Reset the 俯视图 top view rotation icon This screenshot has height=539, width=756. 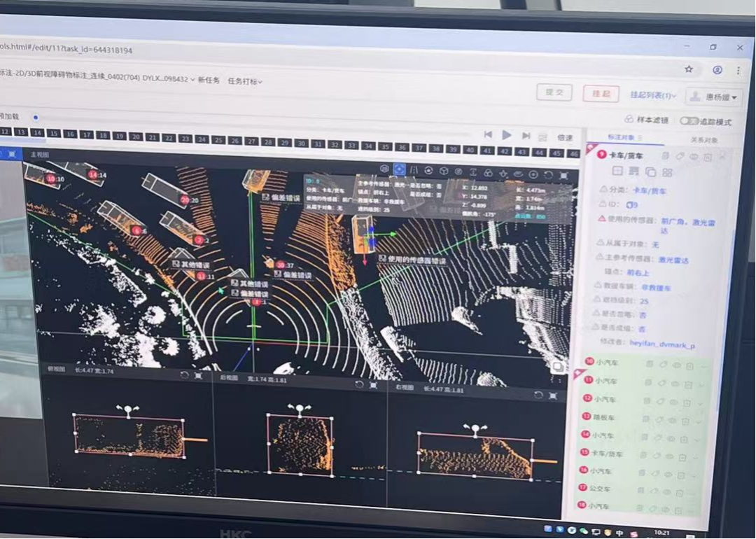coord(184,374)
